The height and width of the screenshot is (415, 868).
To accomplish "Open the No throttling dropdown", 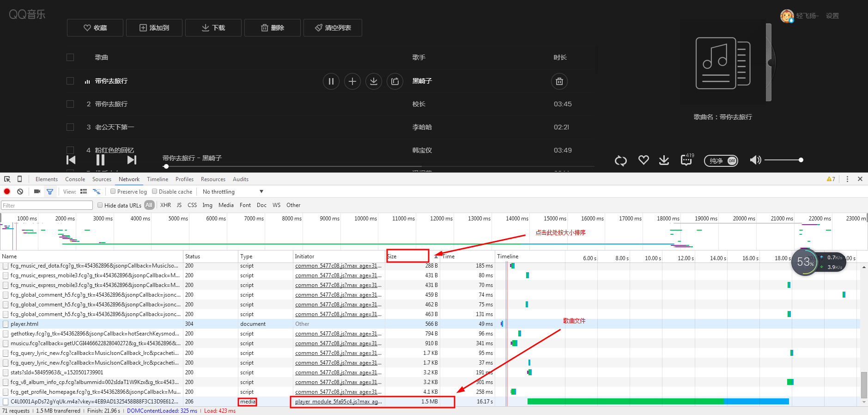I will pos(233,192).
